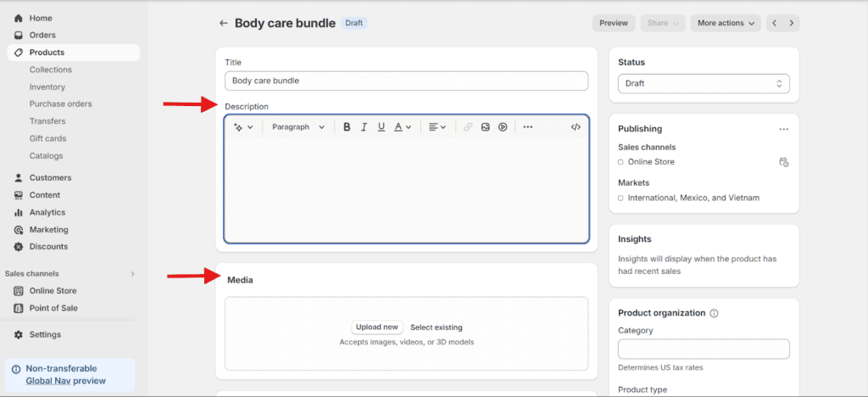The height and width of the screenshot is (397, 868).
Task: Click the underline formatting icon
Action: pos(381,127)
